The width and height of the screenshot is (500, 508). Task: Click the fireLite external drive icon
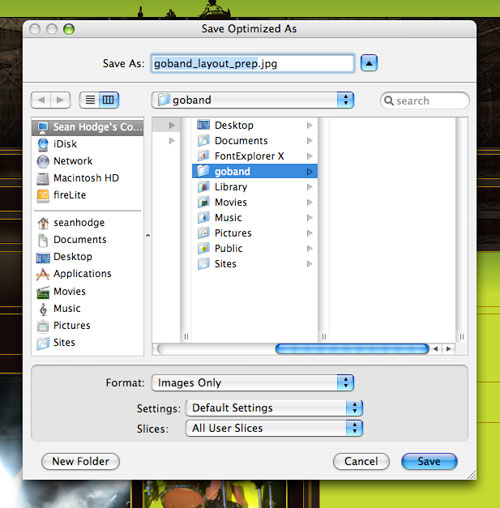pos(43,195)
